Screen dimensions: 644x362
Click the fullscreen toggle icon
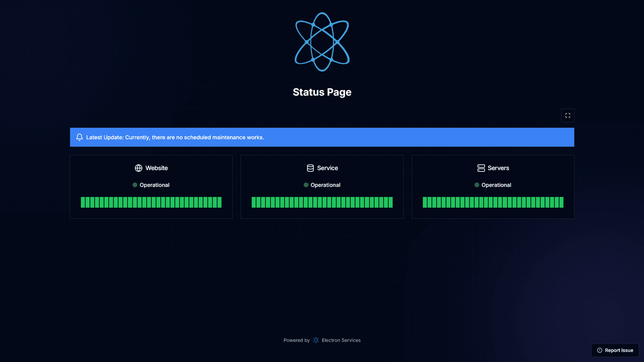click(567, 115)
